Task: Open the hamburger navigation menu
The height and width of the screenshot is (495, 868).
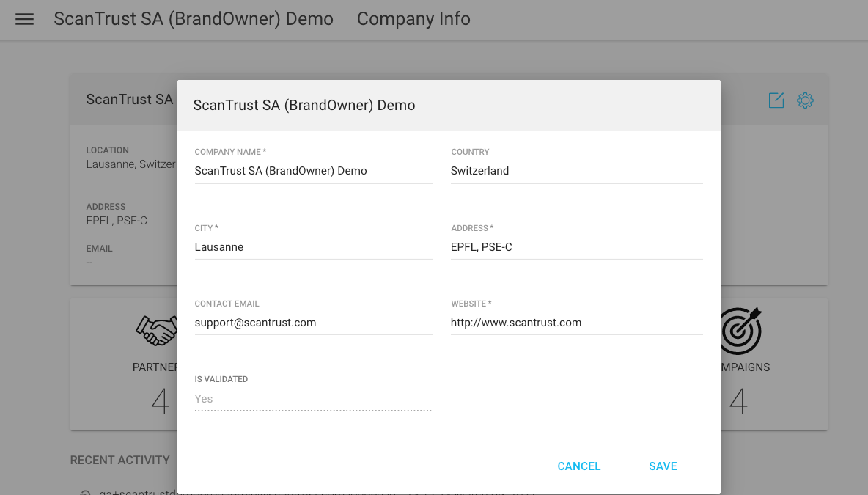Action: point(25,20)
